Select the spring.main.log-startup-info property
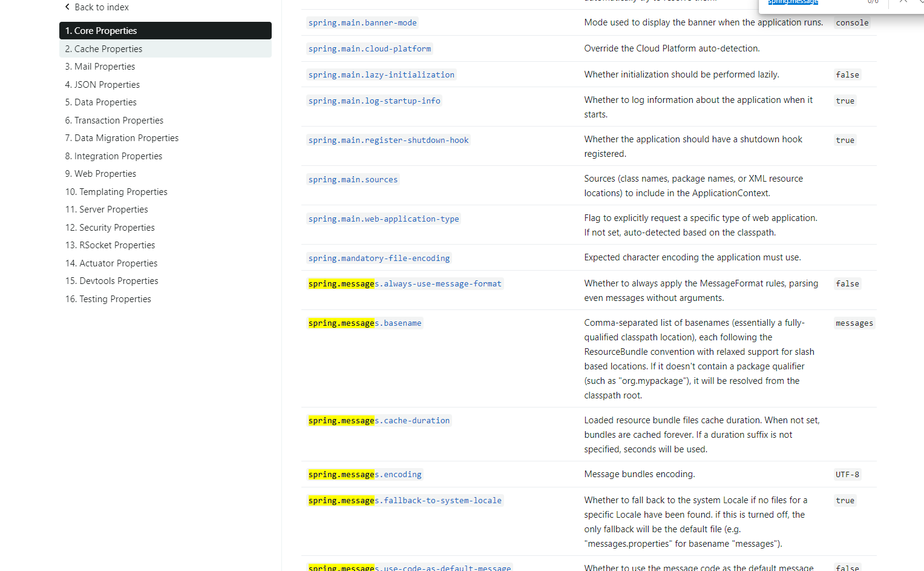This screenshot has height=571, width=924. coord(375,101)
